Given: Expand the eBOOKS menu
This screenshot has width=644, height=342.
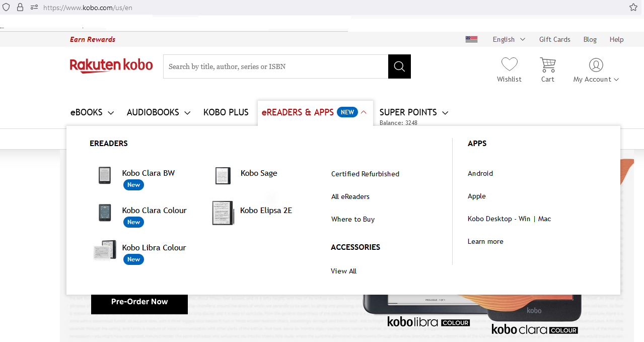Looking at the screenshot, I should 92,112.
